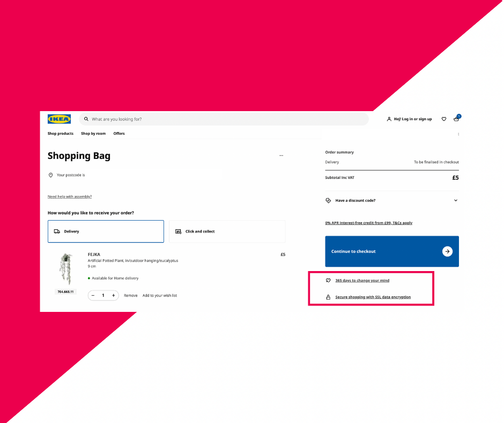Click the IKEA logo
Image resolution: width=504 pixels, height=423 pixels.
click(59, 119)
